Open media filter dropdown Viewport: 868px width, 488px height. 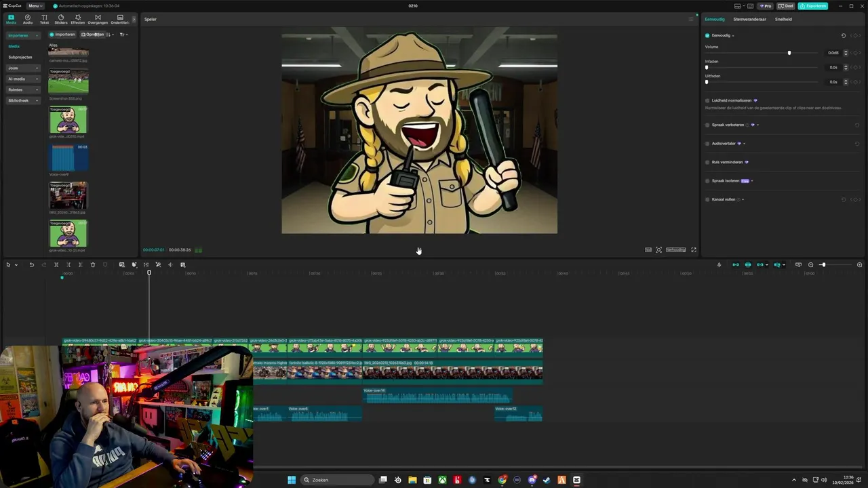(x=123, y=35)
